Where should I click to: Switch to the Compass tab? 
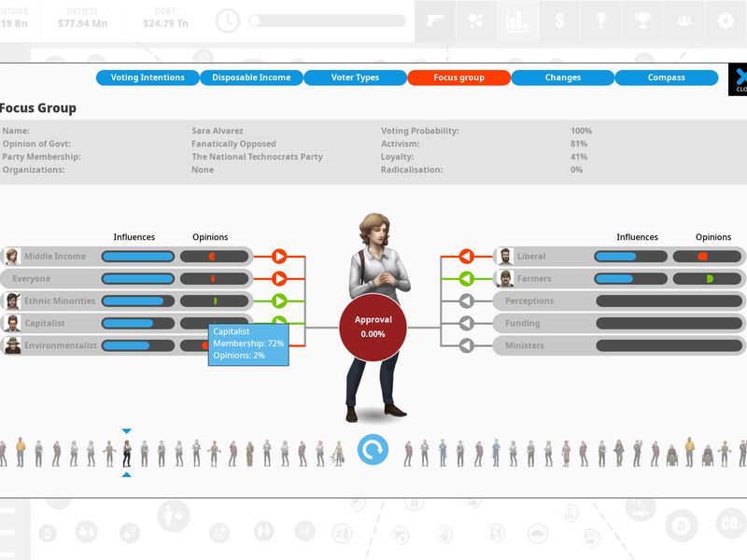[667, 77]
